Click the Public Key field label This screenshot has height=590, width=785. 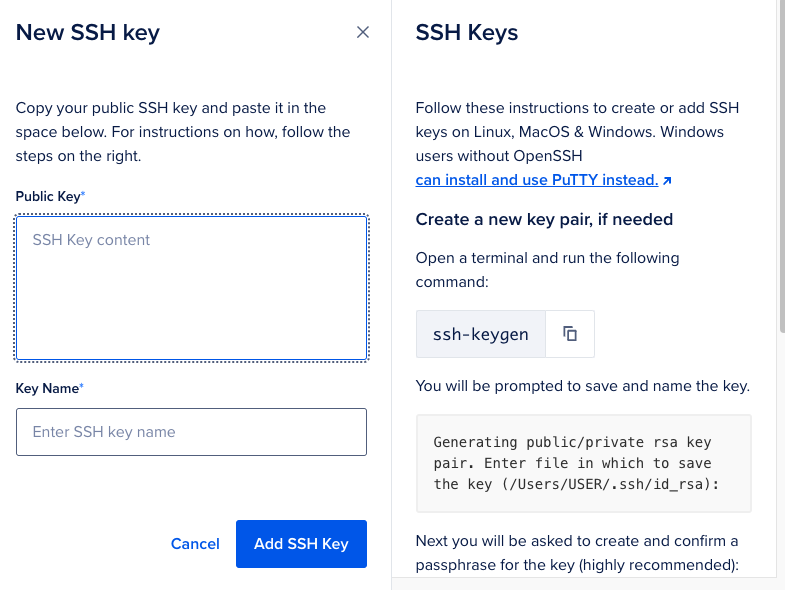pos(50,196)
